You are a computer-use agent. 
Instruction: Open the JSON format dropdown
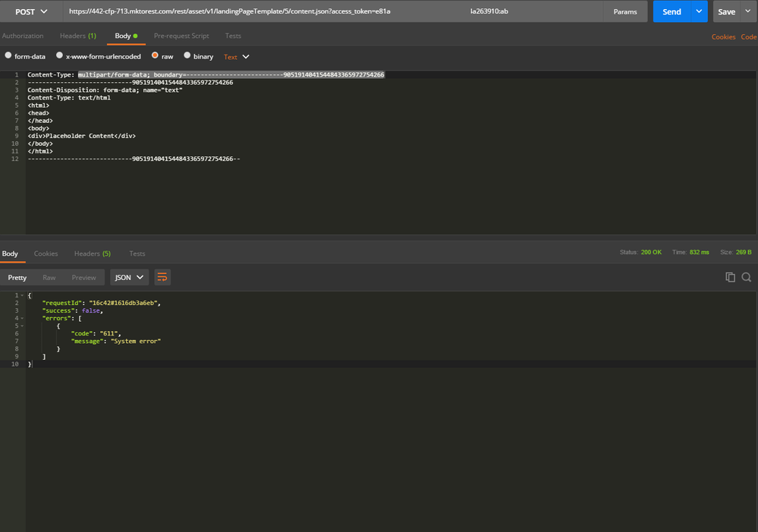129,277
